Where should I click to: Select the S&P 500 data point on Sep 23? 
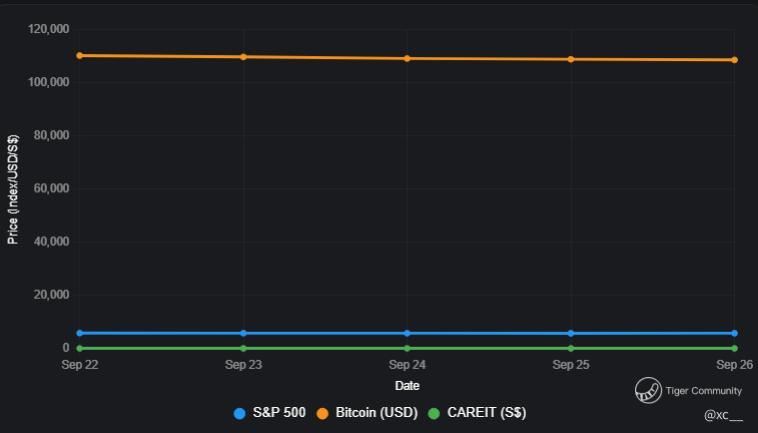point(243,333)
